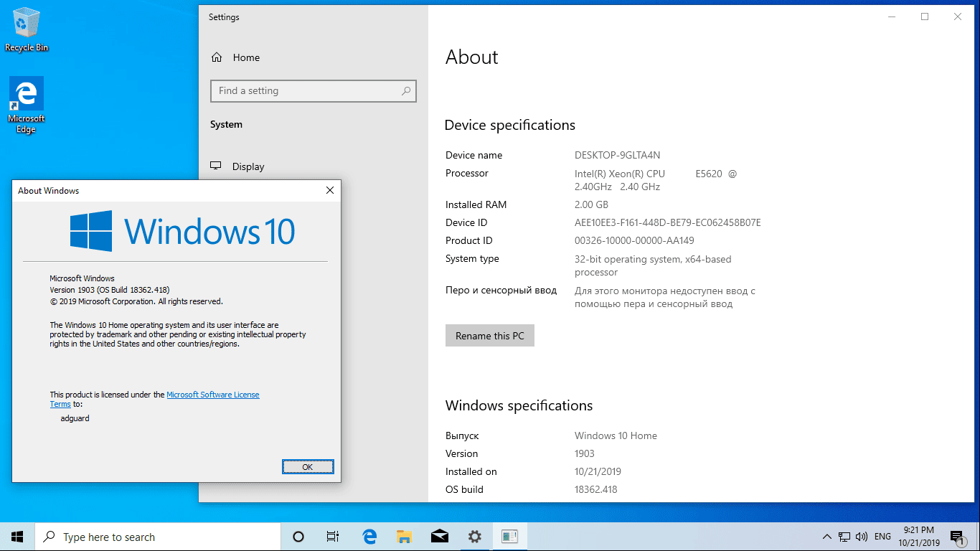Click the OS build value 18362.418 in Settings
Image resolution: width=980 pixels, height=551 pixels.
[x=596, y=489]
